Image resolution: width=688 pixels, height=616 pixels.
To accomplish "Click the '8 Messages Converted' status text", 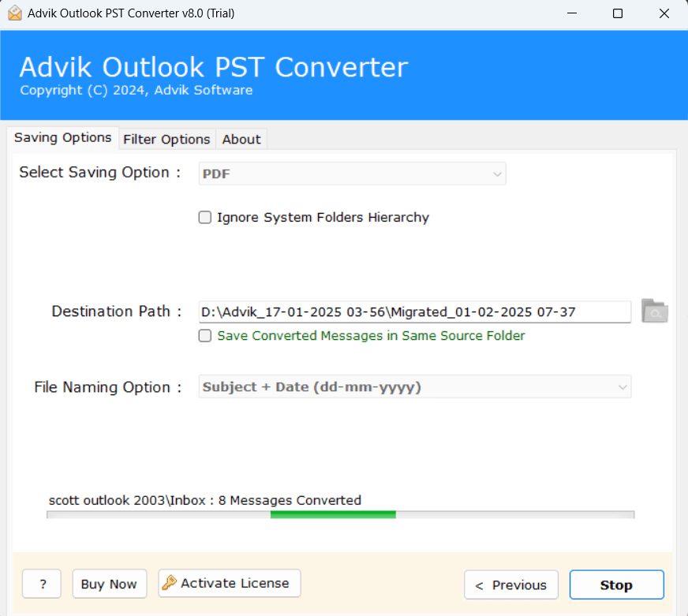I will click(x=290, y=500).
